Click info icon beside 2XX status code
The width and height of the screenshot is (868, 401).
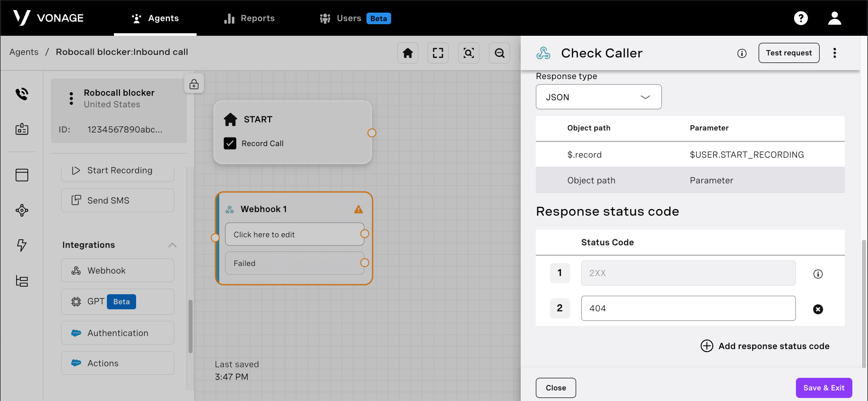818,274
